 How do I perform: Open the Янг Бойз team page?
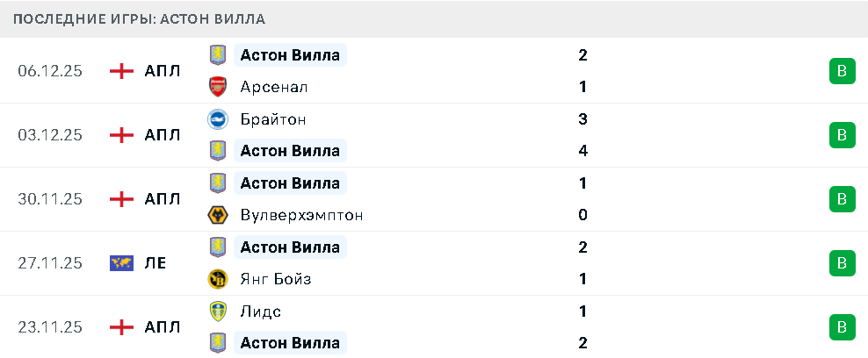tap(275, 279)
